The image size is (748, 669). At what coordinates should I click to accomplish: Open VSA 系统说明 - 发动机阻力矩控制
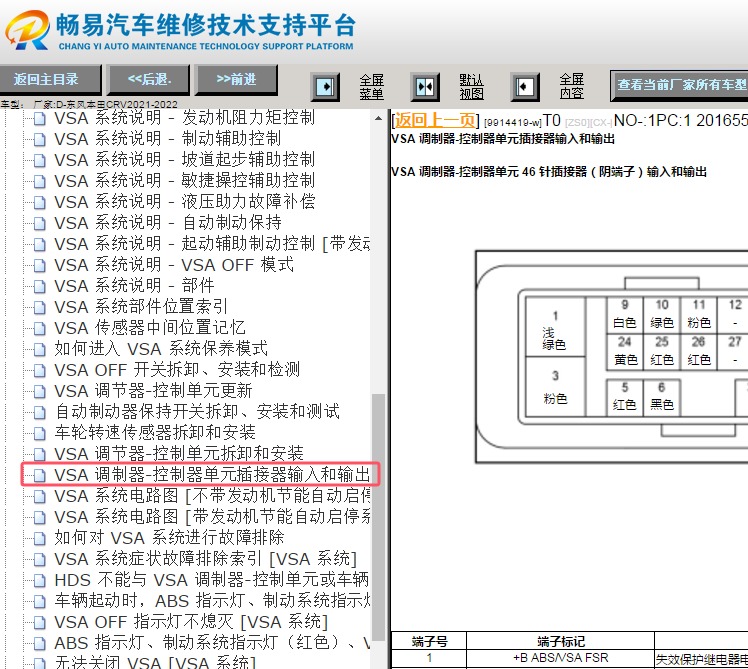tap(184, 118)
